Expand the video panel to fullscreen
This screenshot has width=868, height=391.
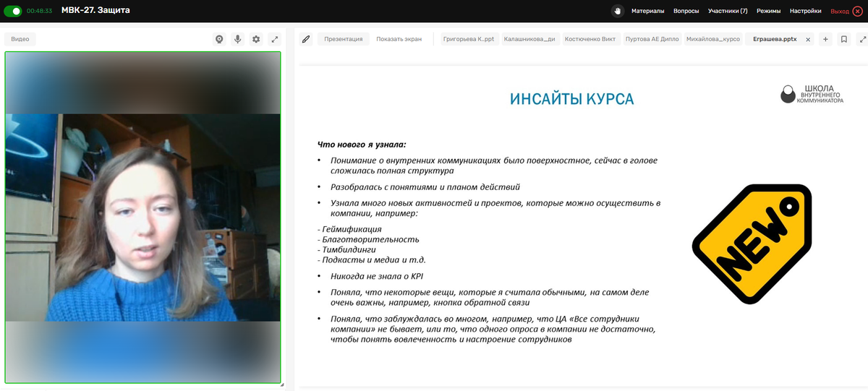click(x=275, y=39)
